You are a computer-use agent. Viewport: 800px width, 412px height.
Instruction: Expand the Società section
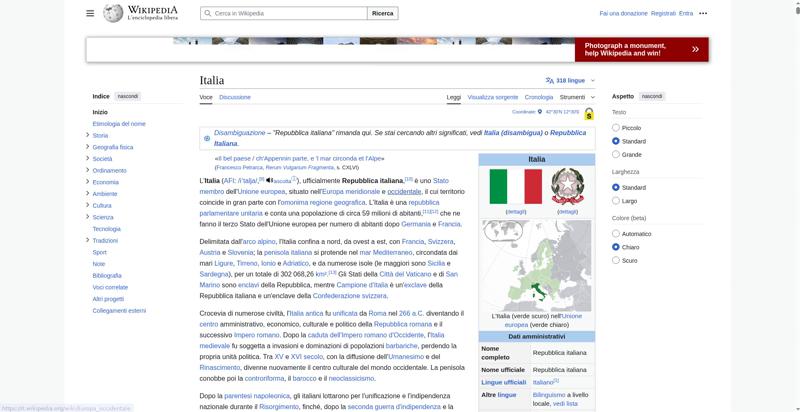tap(88, 159)
